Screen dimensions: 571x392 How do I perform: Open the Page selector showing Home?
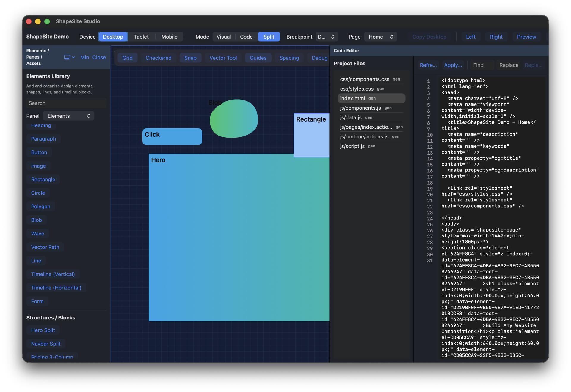[380, 37]
